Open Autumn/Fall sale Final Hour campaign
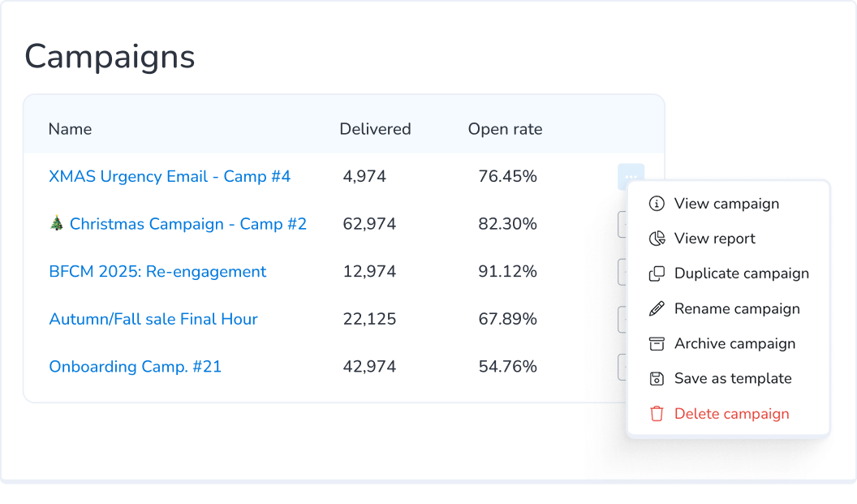The image size is (857, 504). (153, 319)
